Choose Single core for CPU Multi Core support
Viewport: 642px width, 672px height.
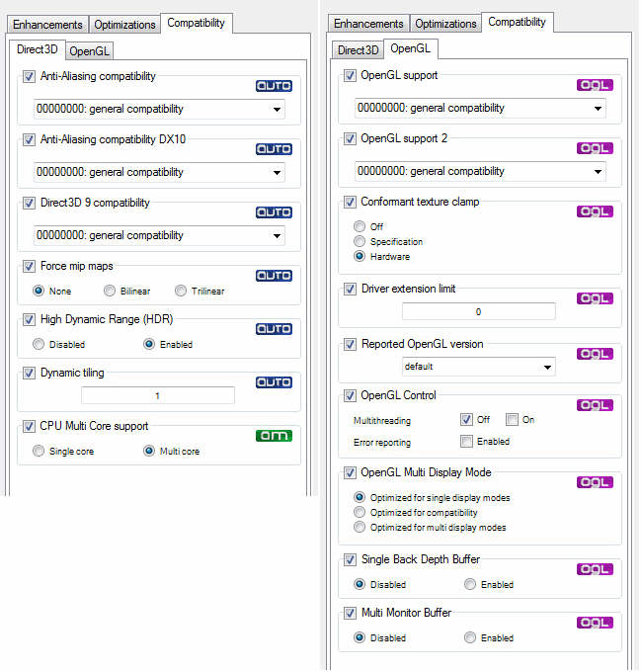click(39, 451)
